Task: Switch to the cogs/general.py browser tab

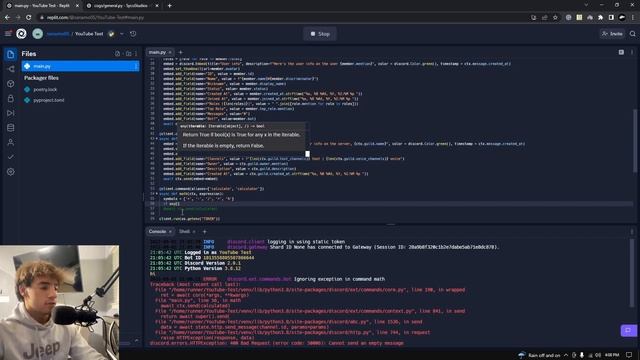Action: (122, 6)
